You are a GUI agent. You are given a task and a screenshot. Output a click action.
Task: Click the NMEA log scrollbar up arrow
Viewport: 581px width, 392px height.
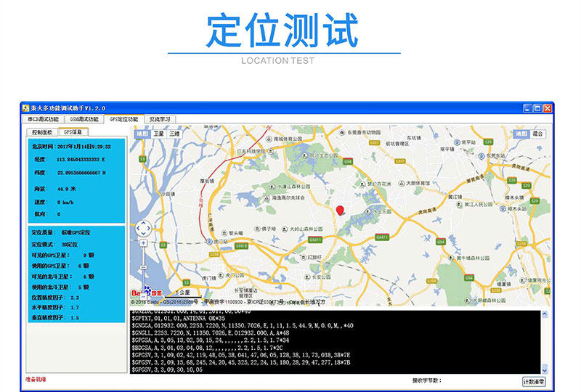click(x=545, y=314)
